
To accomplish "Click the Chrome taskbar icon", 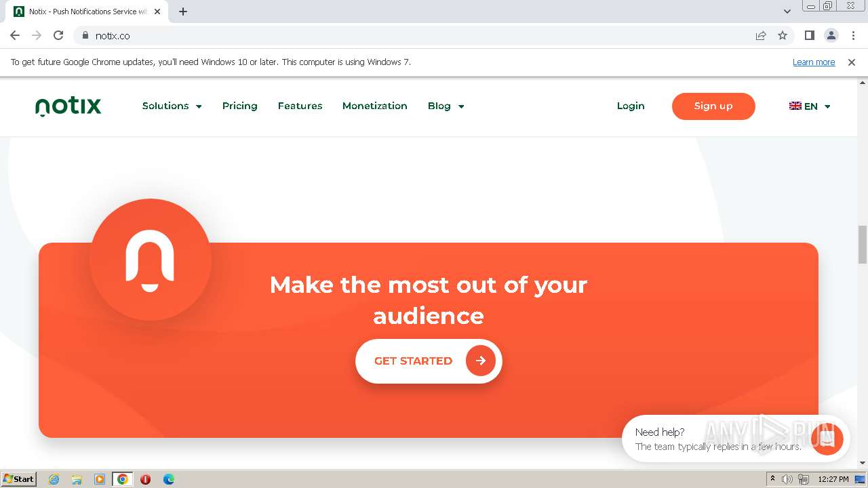I will [x=123, y=479].
